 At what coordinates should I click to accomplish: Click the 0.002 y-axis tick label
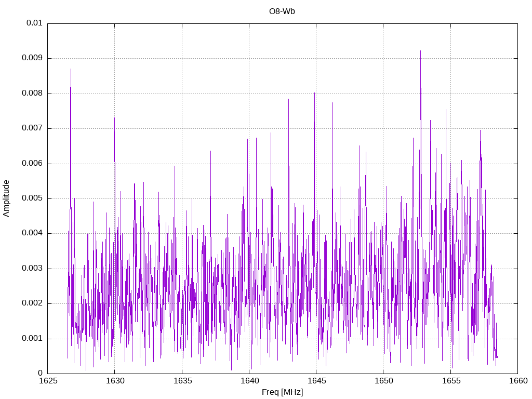[32, 303]
